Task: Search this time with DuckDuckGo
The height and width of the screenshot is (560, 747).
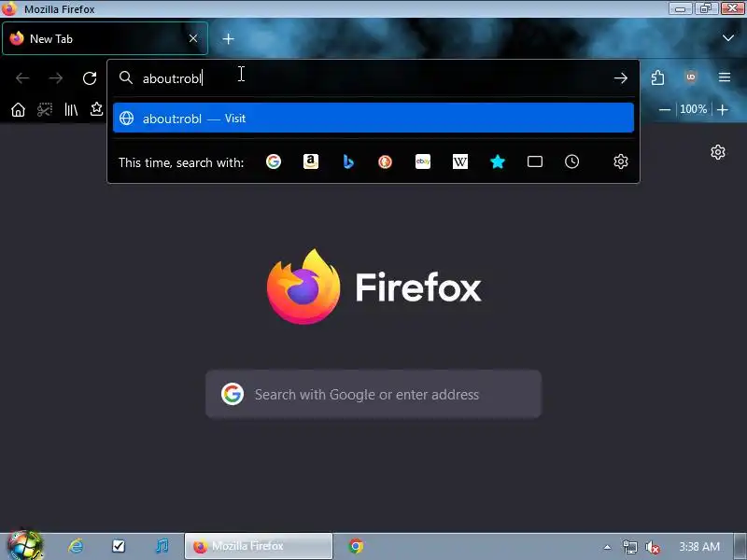Action: click(385, 161)
